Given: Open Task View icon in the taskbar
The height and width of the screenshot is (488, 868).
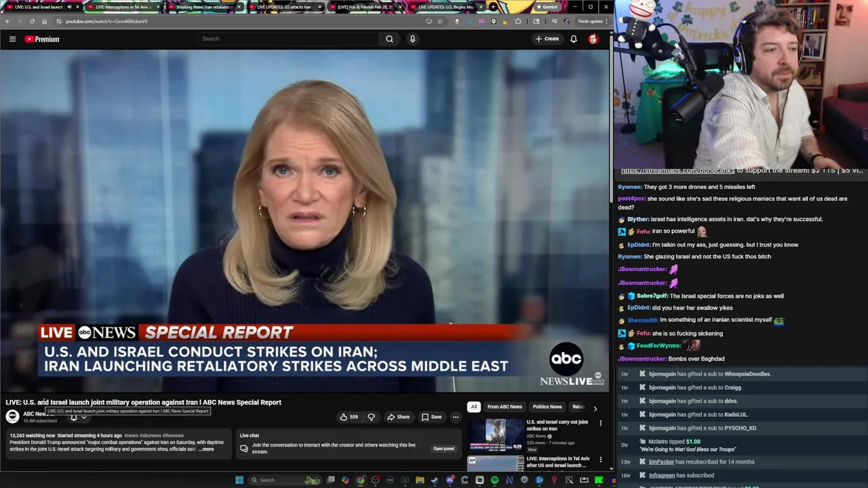Looking at the screenshot, I should coord(330,480).
